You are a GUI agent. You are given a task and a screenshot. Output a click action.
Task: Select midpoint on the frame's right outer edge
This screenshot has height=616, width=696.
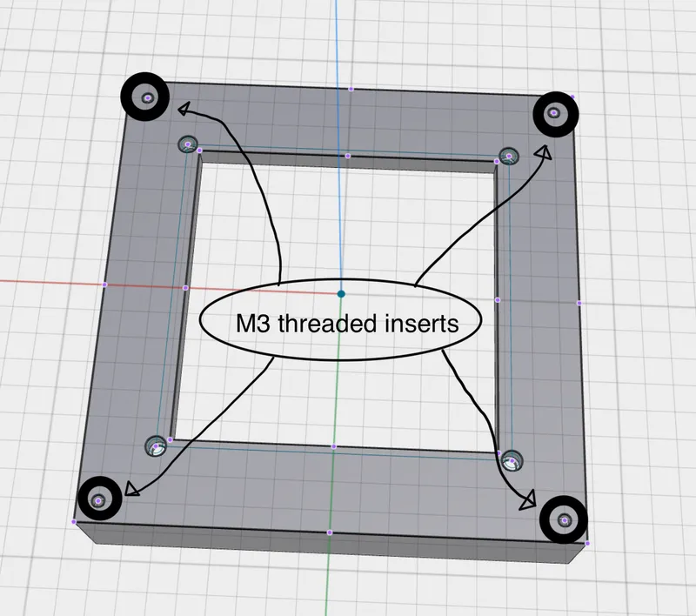[579, 303]
